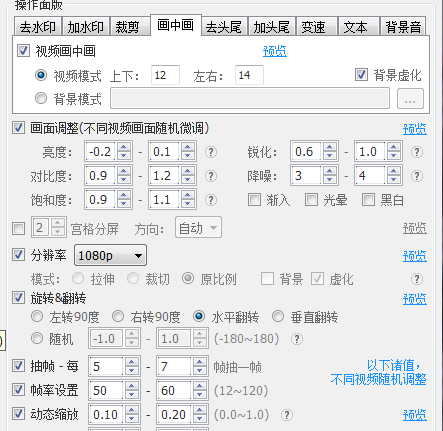Viewport: 443px width, 431px height.
Task: Toggle 画面调整 checkbox
Action: coord(18,128)
